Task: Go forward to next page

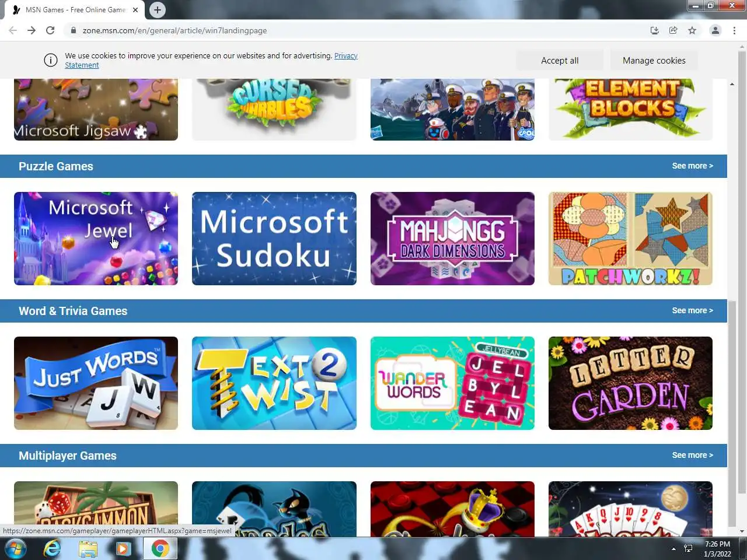Action: (32, 30)
